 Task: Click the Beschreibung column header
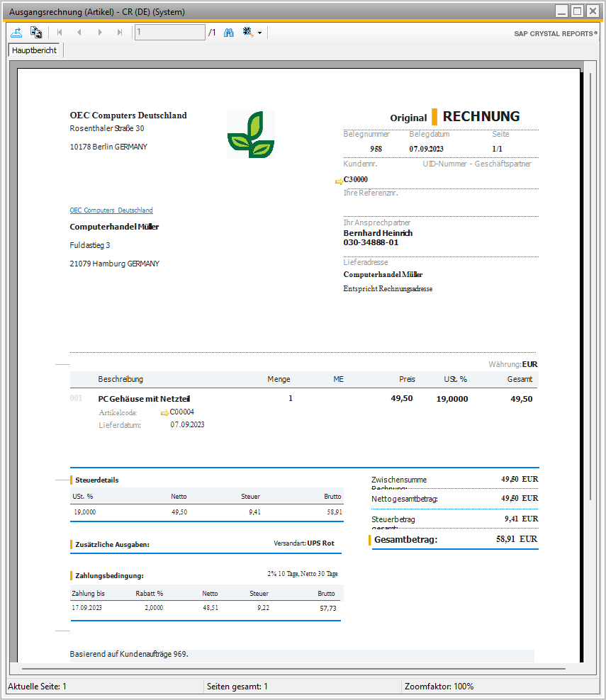click(120, 379)
